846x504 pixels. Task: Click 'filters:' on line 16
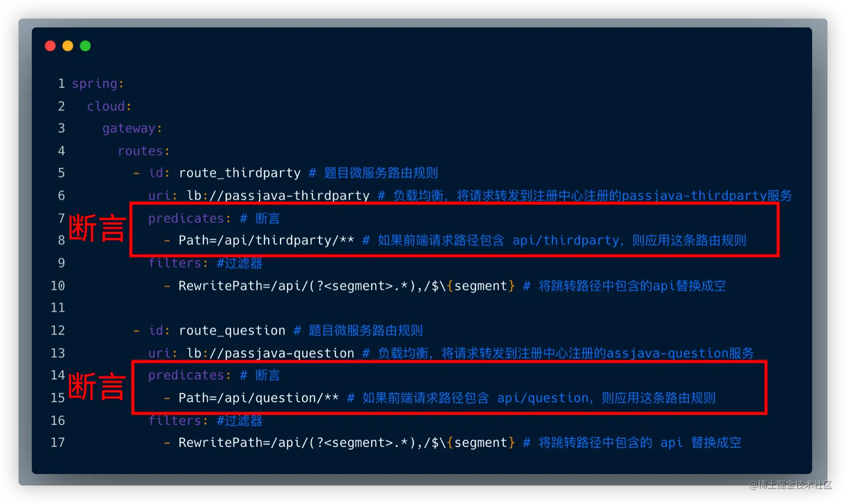(x=178, y=420)
